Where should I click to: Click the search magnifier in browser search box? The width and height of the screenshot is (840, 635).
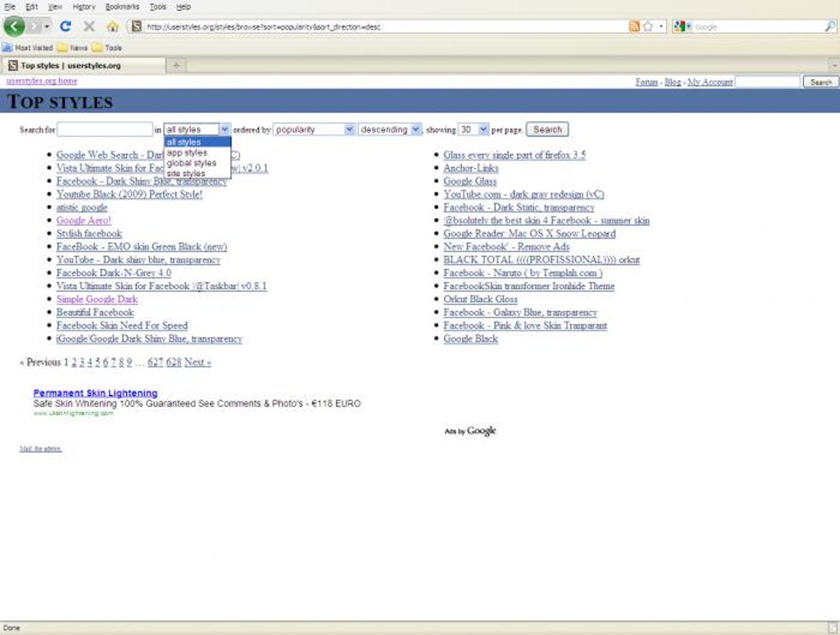(830, 26)
